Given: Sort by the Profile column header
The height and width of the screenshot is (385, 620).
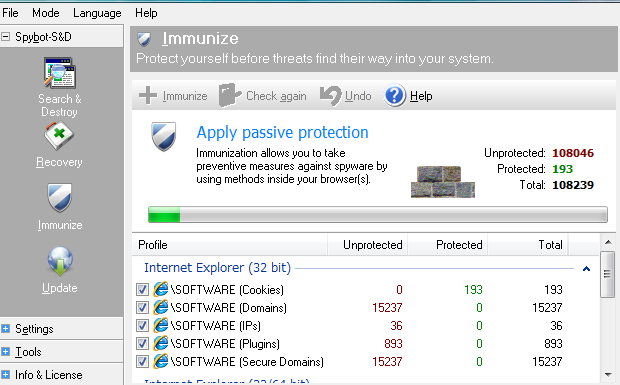Looking at the screenshot, I should [230, 245].
